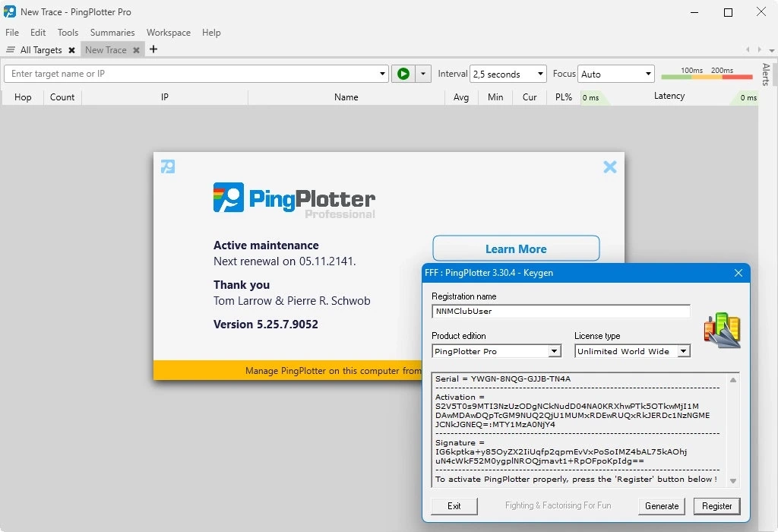
Task: Open the File menu
Action: 12,32
